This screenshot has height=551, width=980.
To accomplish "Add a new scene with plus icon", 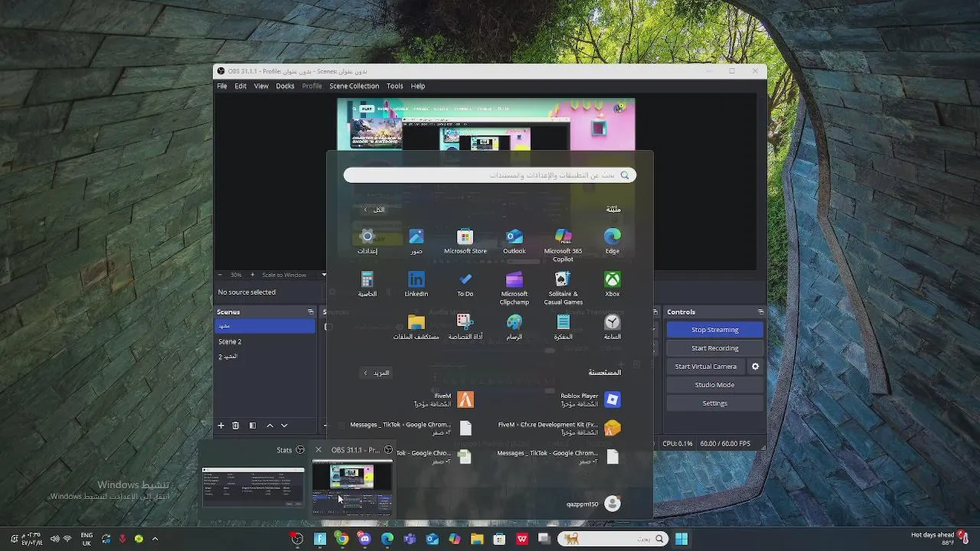I will click(221, 425).
